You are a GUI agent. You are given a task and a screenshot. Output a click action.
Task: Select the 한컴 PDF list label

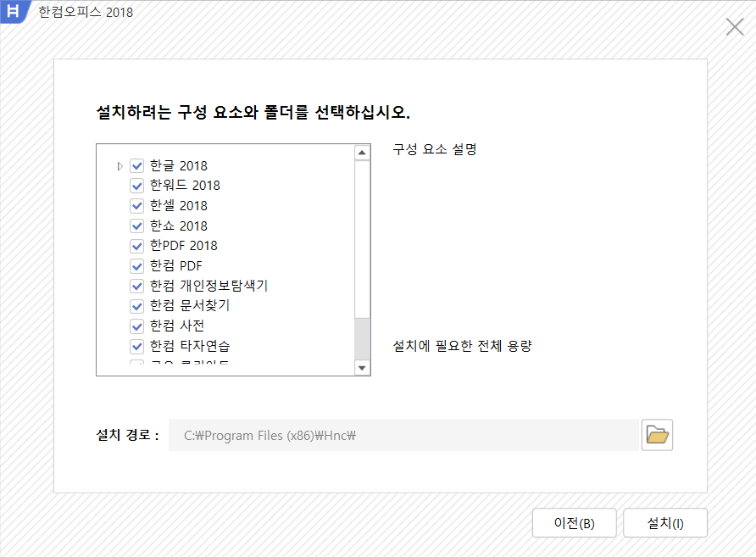coord(176,266)
